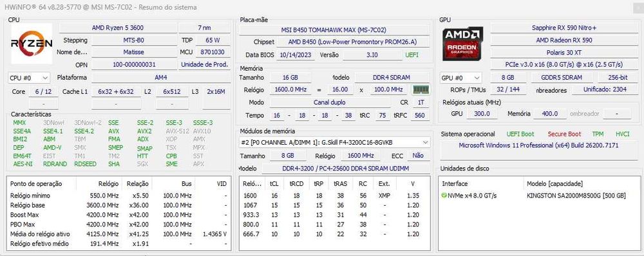Click the Boost Max row
Viewport: 644px width, 256px height.
click(x=118, y=215)
